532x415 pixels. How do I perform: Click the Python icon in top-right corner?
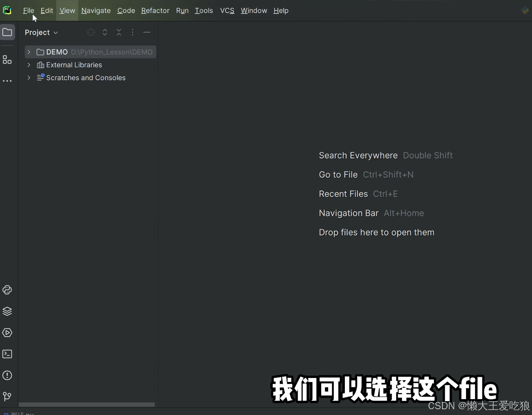pyautogui.click(x=525, y=11)
